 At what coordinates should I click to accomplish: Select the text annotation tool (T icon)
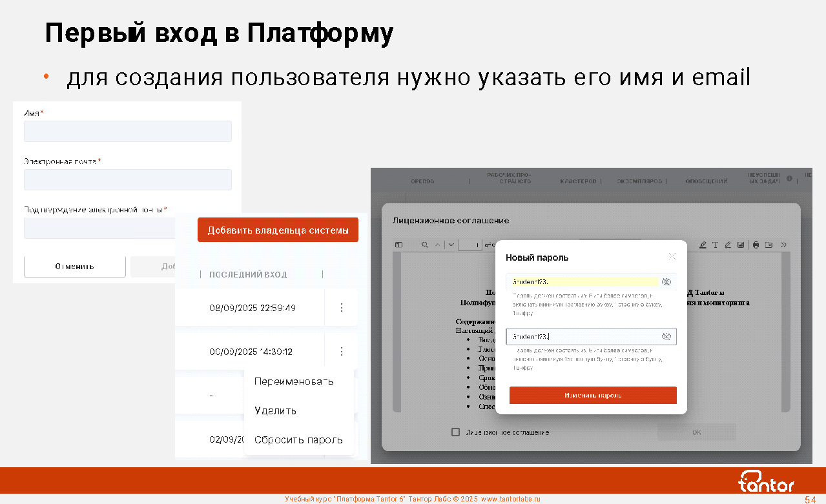pyautogui.click(x=715, y=245)
